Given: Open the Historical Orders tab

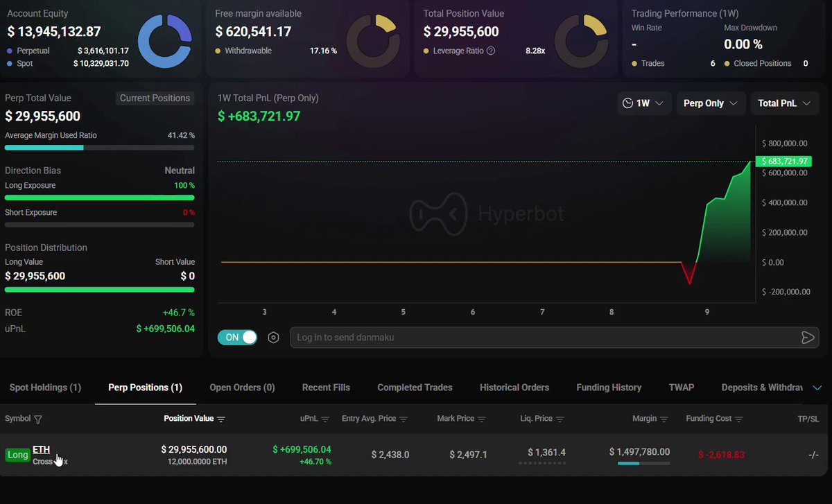Looking at the screenshot, I should coord(514,388).
